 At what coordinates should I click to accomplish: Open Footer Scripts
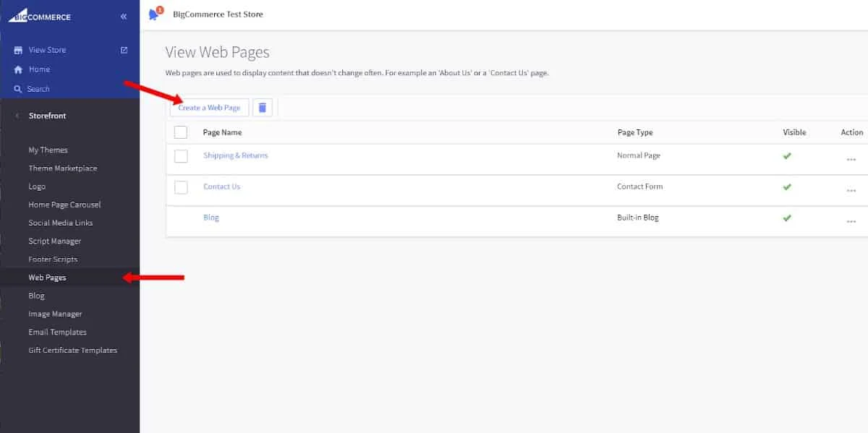(x=53, y=259)
